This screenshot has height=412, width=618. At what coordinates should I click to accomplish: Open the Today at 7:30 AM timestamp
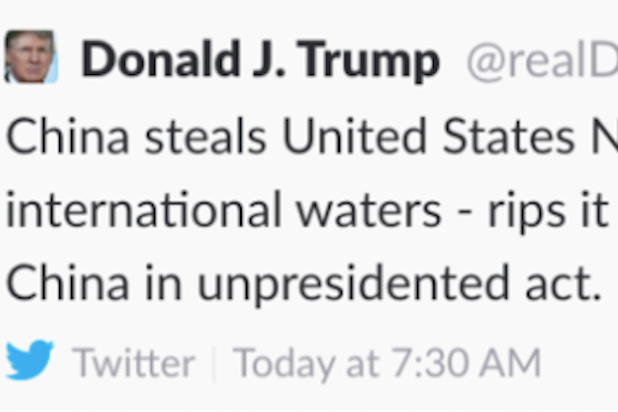(387, 364)
